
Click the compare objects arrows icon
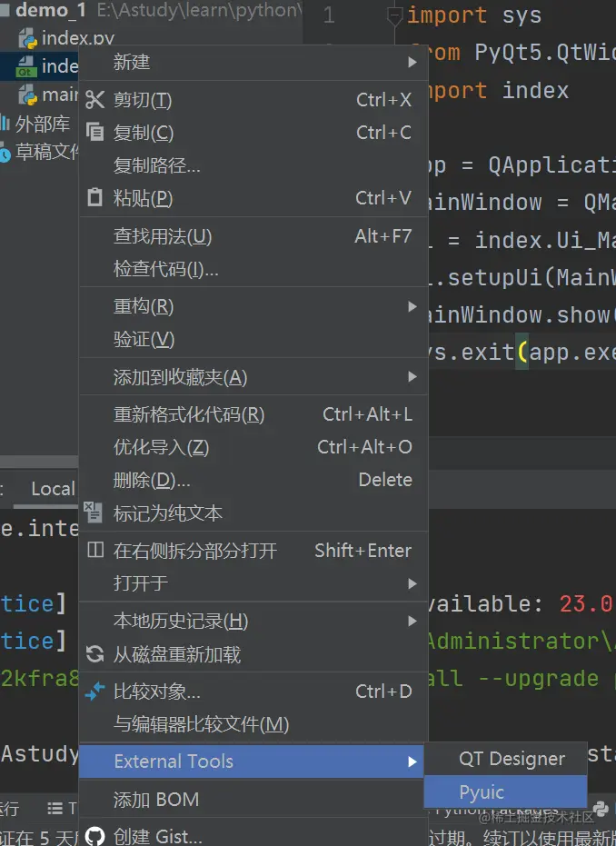click(94, 692)
